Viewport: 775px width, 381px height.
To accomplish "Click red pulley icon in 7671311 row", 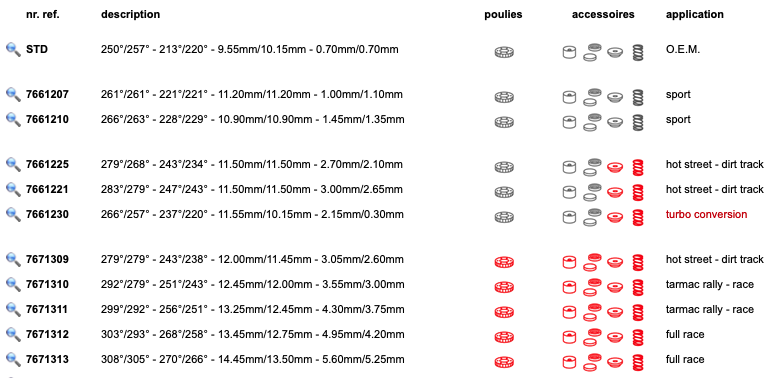I will 504,312.
